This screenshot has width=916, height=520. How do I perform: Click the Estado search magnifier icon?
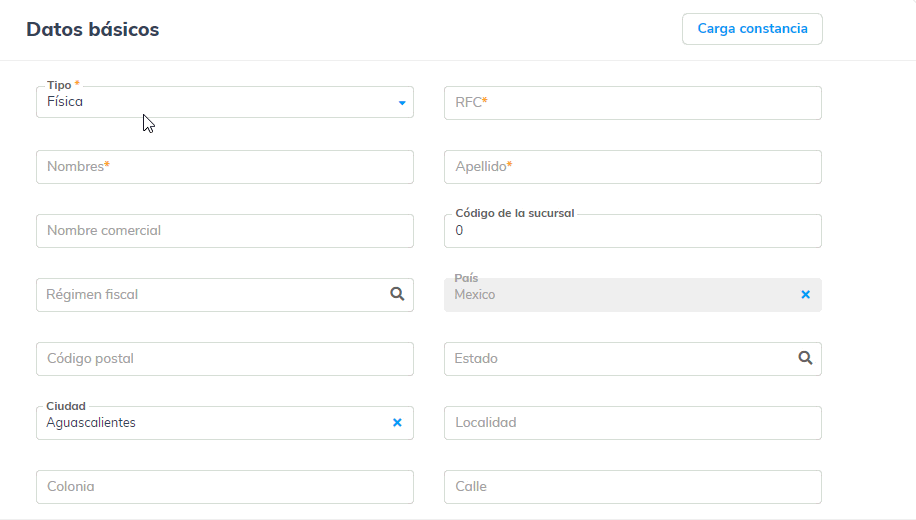pyautogui.click(x=805, y=358)
